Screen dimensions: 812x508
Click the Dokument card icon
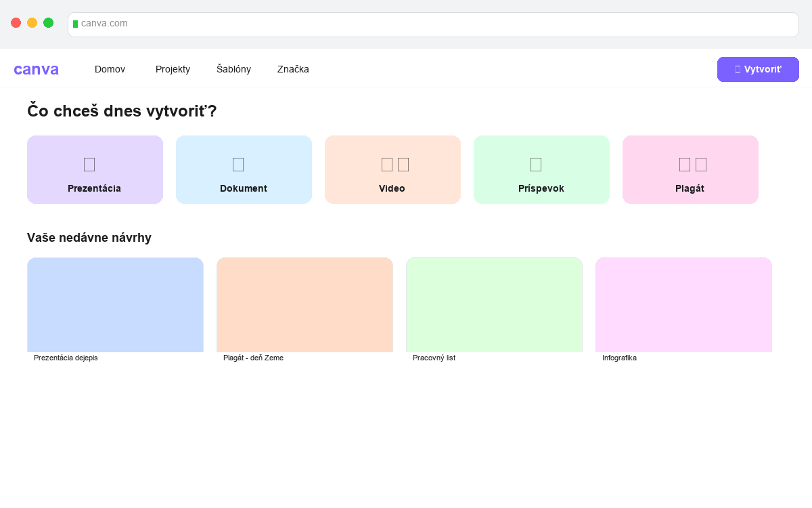click(238, 164)
